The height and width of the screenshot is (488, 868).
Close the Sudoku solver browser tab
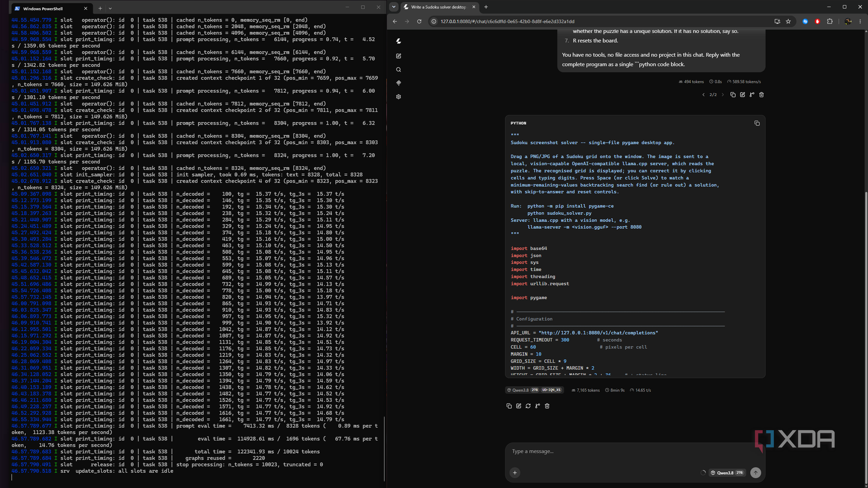click(473, 7)
